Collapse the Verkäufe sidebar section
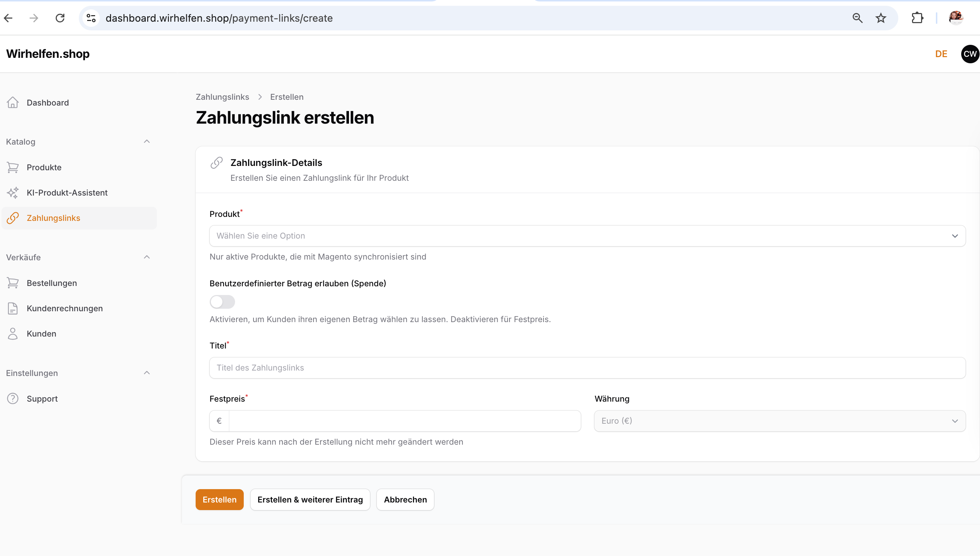The height and width of the screenshot is (556, 980). click(147, 257)
